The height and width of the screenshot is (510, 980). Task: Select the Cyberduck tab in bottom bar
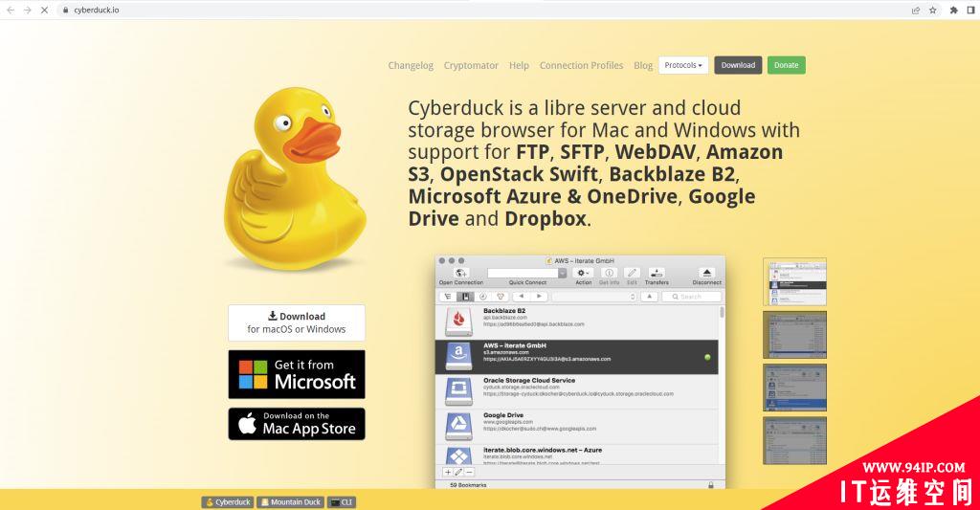pos(228,502)
